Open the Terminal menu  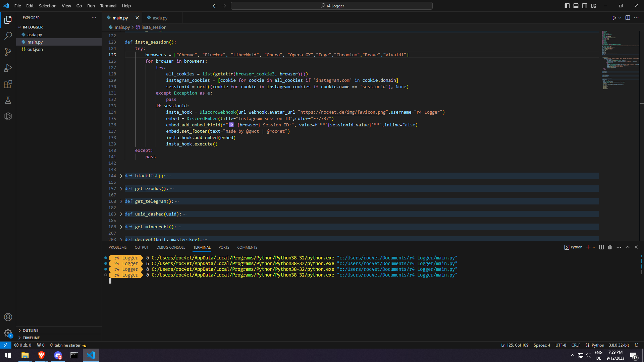tap(108, 6)
